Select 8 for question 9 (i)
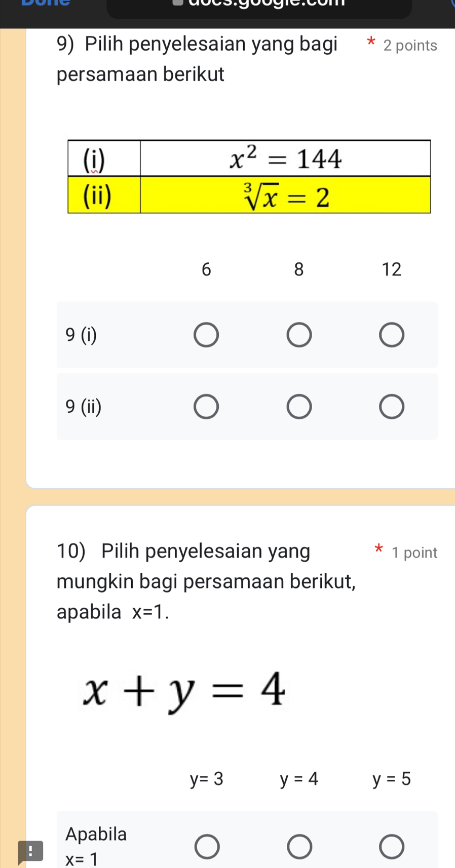This screenshot has height=868, width=455. click(x=299, y=335)
